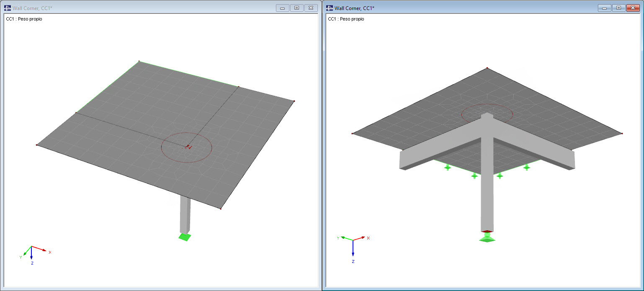Close the left Wall Corner window
This screenshot has height=291, width=644.
311,8
